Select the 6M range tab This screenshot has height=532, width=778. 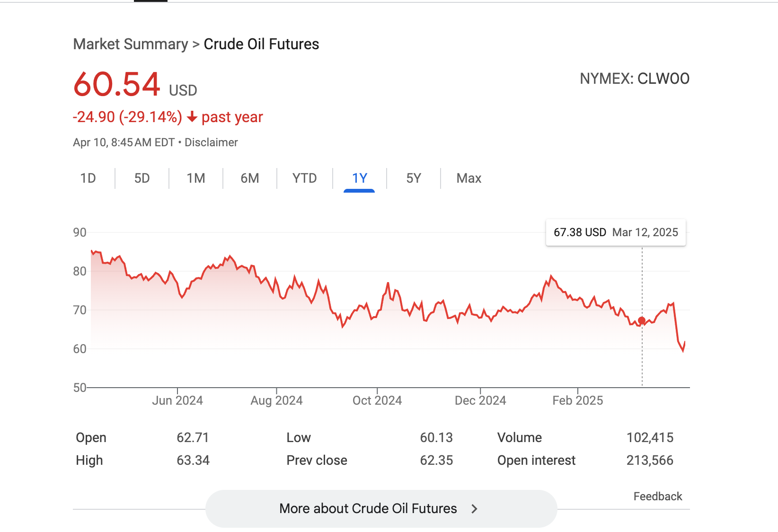[x=250, y=178]
